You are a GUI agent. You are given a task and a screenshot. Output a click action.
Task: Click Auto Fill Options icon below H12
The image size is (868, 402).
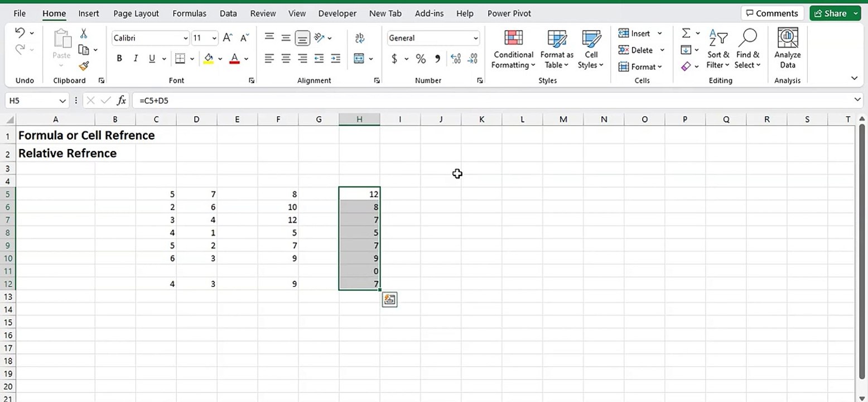389,300
